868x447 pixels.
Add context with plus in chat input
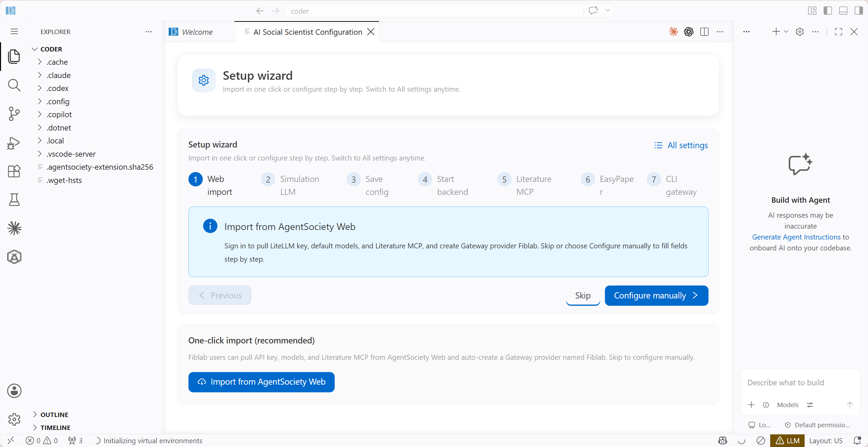pos(751,405)
